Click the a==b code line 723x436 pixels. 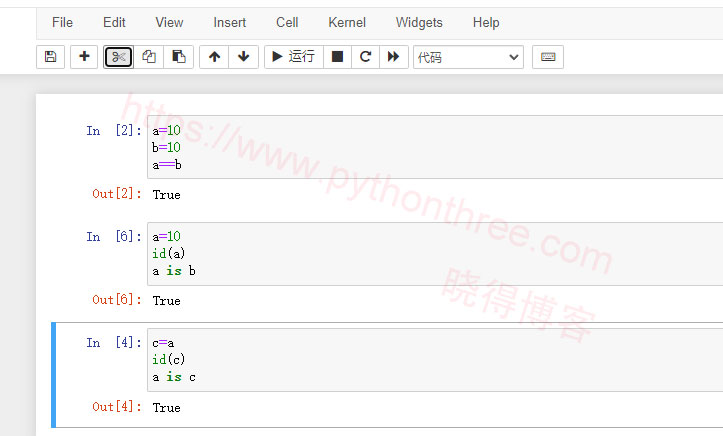167,165
